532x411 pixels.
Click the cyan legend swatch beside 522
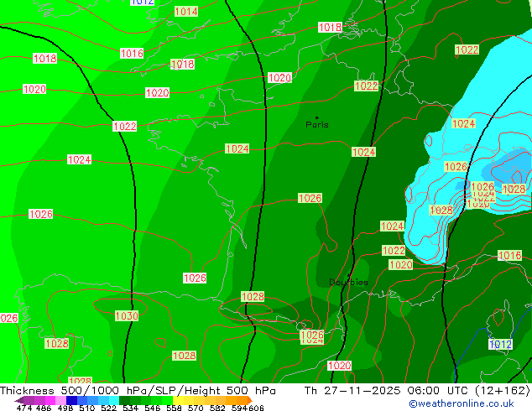point(114,400)
